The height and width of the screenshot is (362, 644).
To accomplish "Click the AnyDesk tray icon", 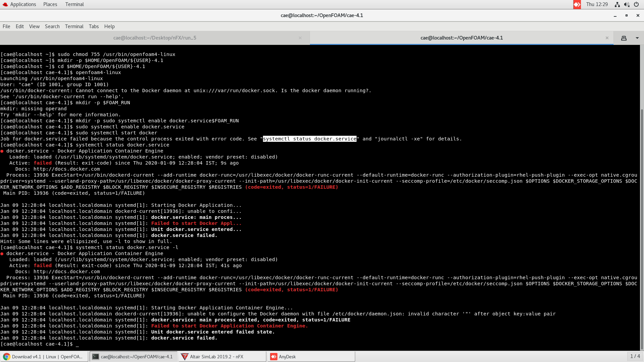I will [577, 4].
